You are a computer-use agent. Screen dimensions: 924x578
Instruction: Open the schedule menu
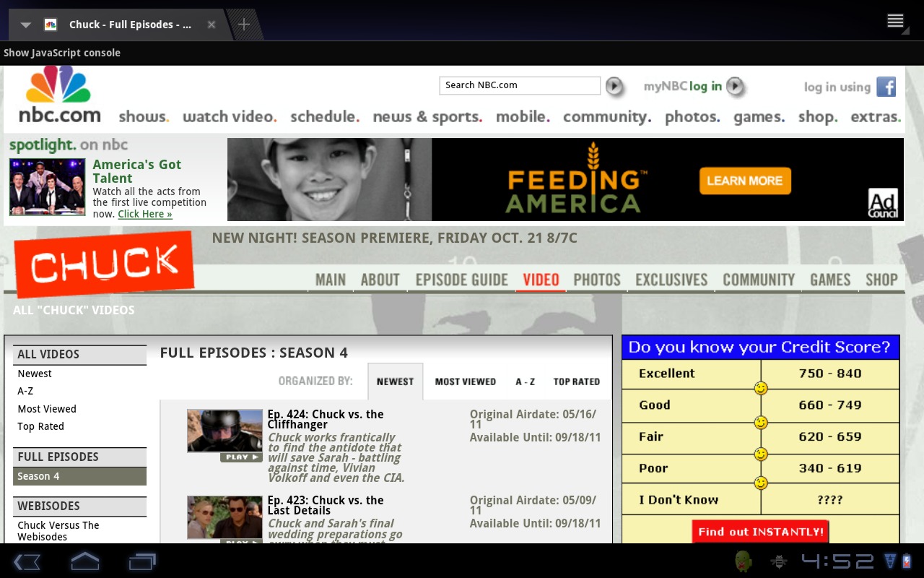[x=325, y=116]
